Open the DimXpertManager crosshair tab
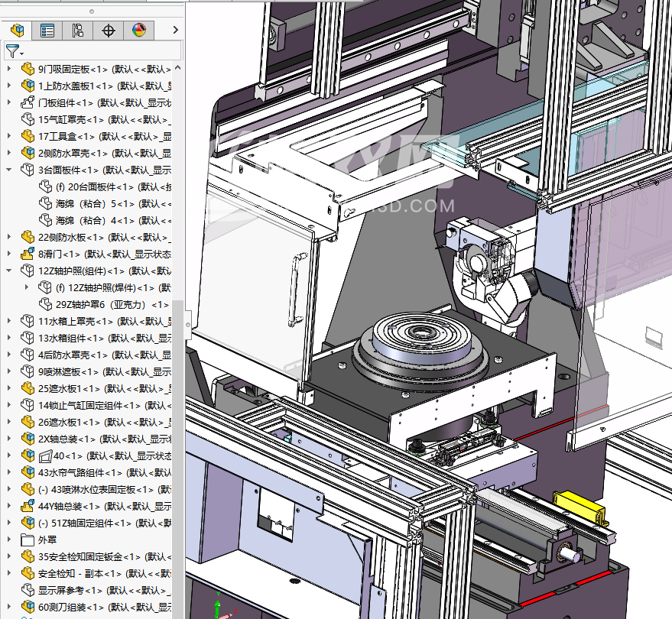The width and height of the screenshot is (672, 619). [x=108, y=31]
